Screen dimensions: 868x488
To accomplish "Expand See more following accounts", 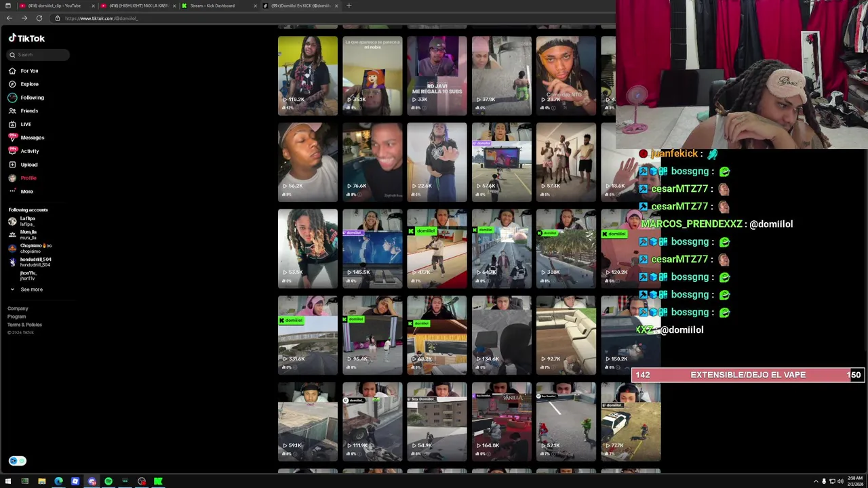I will tap(26, 289).
